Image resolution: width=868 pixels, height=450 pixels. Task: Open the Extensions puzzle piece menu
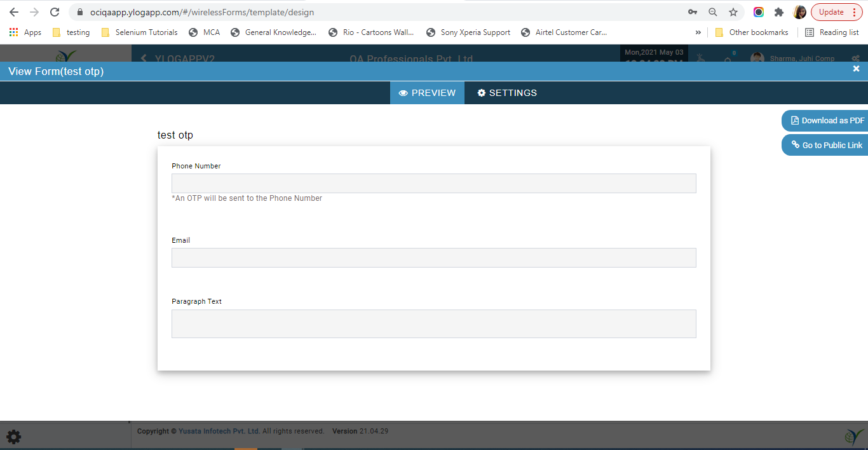779,12
